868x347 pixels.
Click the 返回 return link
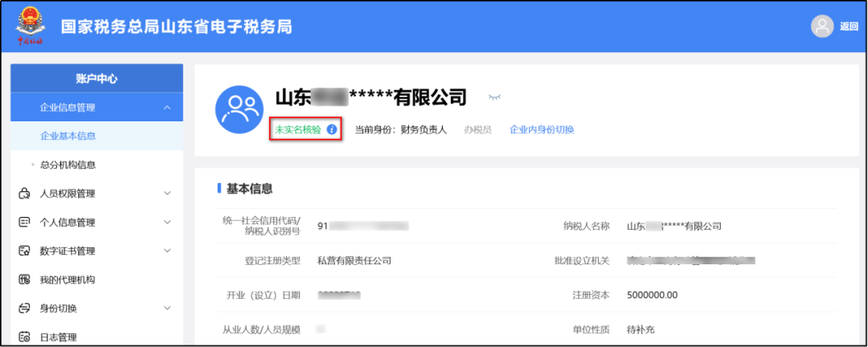point(849,27)
